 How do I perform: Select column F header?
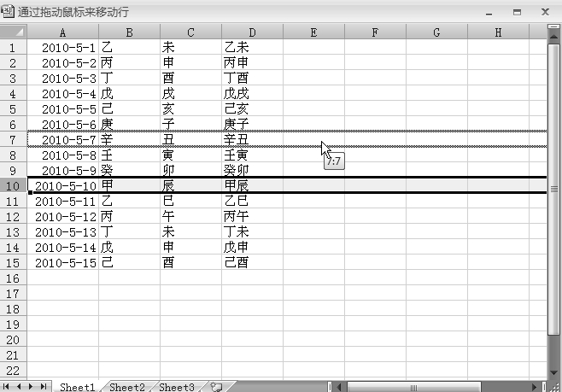[x=375, y=32]
